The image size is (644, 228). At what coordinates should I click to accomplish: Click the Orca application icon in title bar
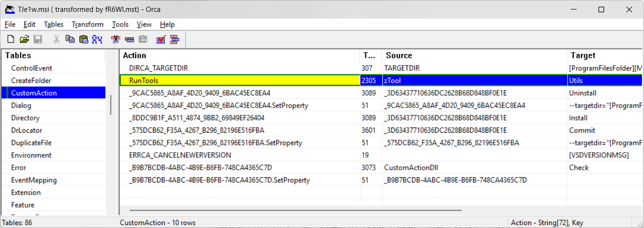tap(9, 9)
